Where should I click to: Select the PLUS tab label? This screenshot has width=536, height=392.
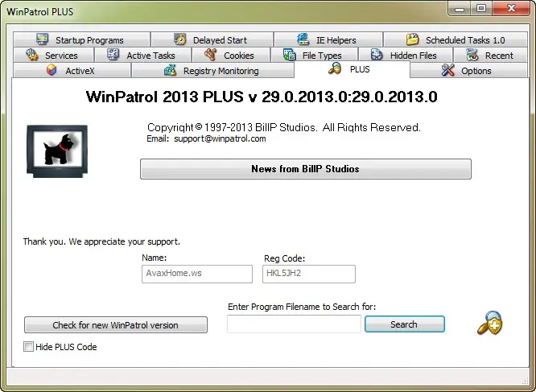tap(360, 69)
